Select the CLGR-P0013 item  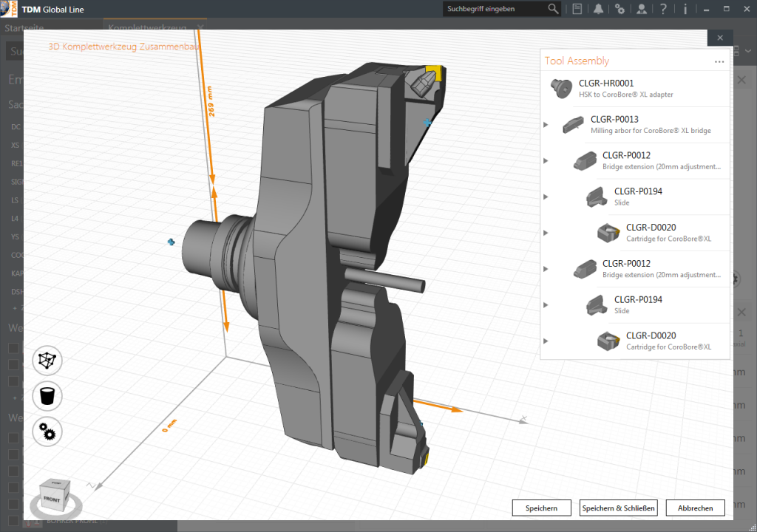tap(635, 125)
